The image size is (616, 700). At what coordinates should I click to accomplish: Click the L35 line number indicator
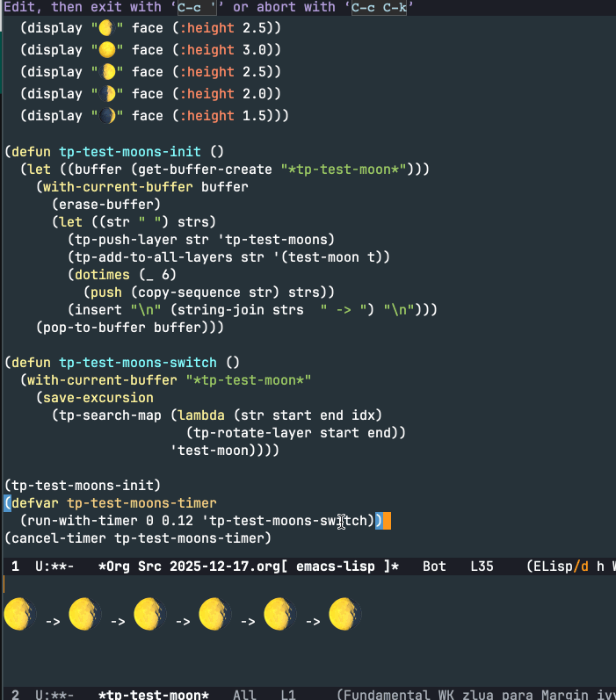tap(482, 566)
